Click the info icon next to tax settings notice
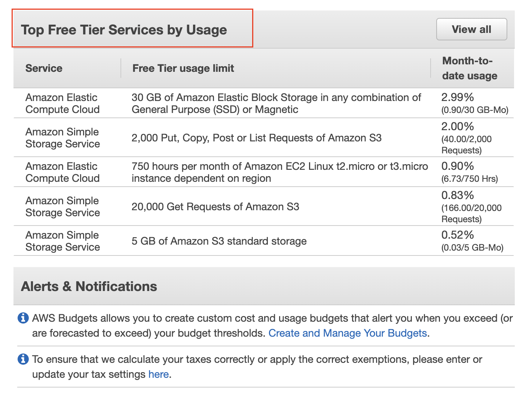The height and width of the screenshot is (395, 532). point(23,359)
